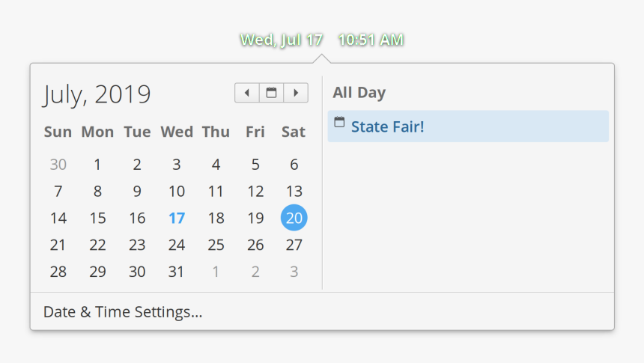Click the Wed, Jul 17 panel date

click(282, 40)
